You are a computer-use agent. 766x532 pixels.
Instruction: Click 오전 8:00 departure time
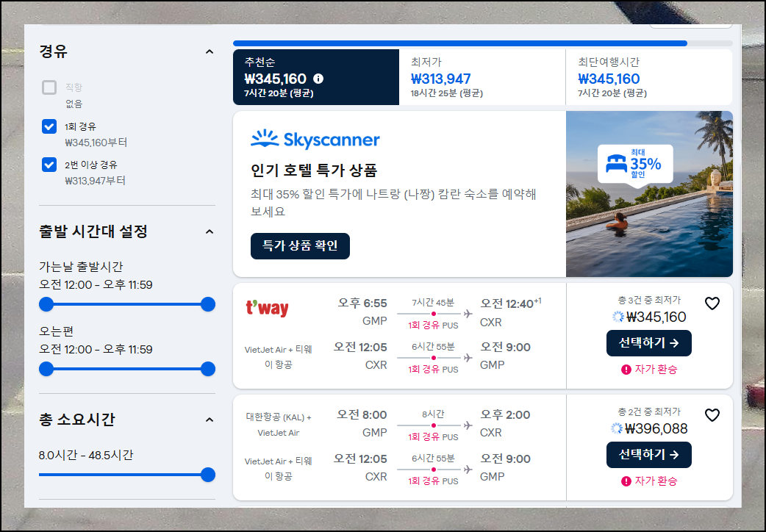[x=362, y=414]
